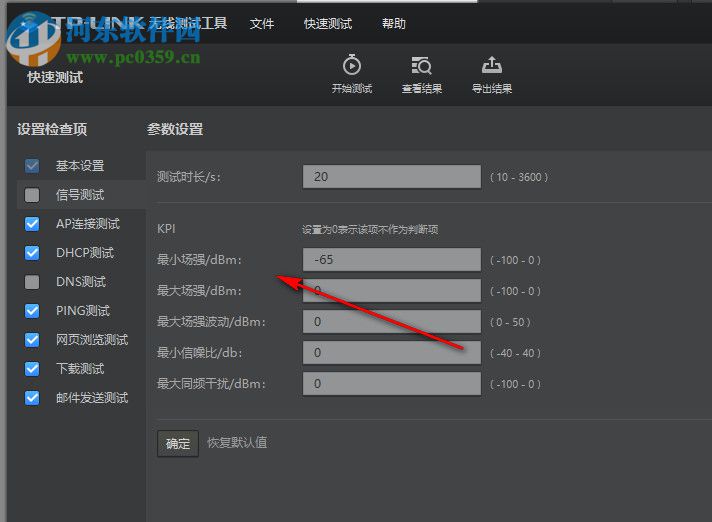Open the 文件 menu
Viewport: 712px width, 522px height.
tap(262, 24)
